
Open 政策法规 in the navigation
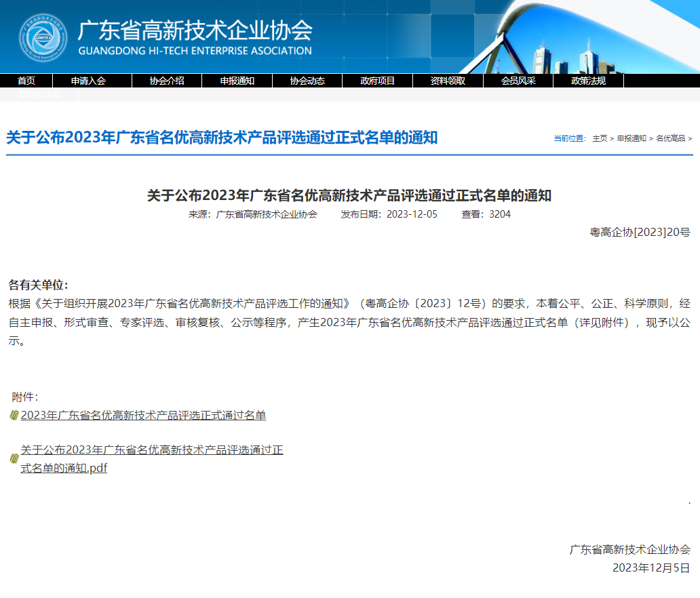pos(587,81)
